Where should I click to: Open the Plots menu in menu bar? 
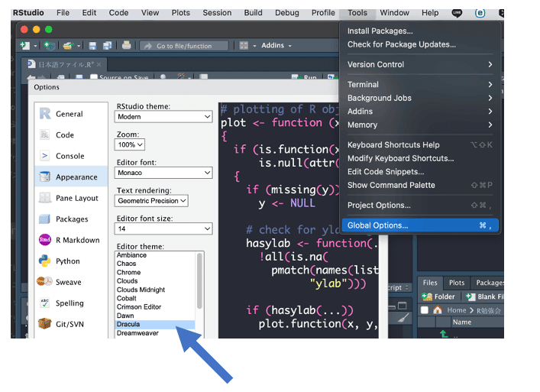(180, 13)
